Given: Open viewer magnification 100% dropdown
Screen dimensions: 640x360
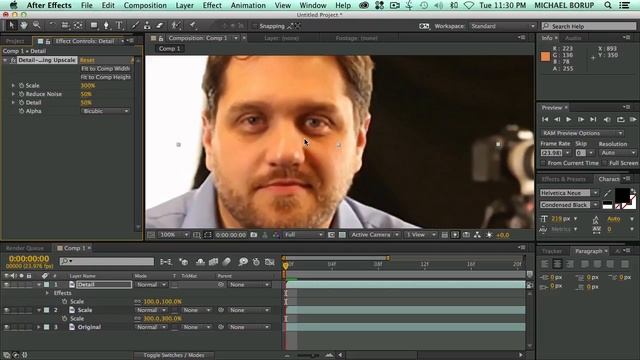Looking at the screenshot, I should 174,235.
